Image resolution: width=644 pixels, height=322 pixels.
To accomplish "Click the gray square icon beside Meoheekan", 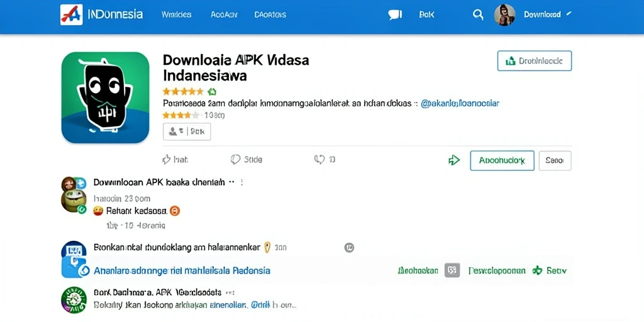I will (x=452, y=270).
